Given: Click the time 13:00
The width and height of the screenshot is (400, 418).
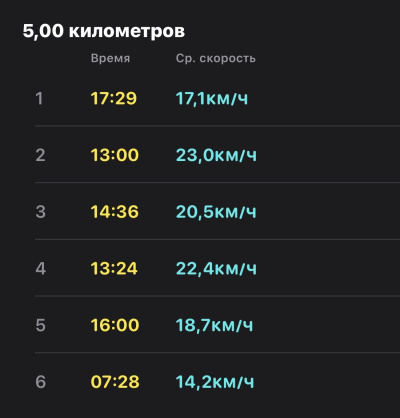Looking at the screenshot, I should click(x=115, y=155).
